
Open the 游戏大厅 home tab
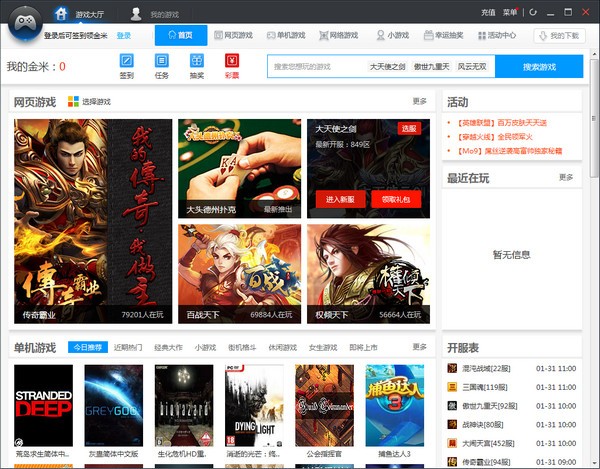point(79,14)
